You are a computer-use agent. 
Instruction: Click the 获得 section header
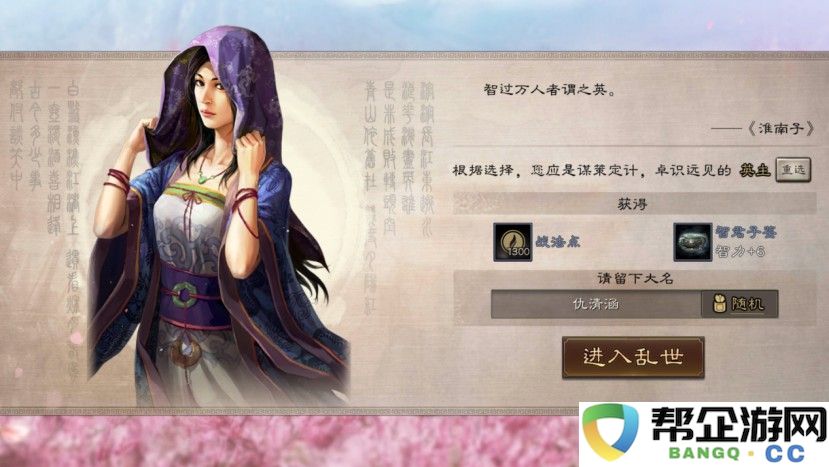632,204
